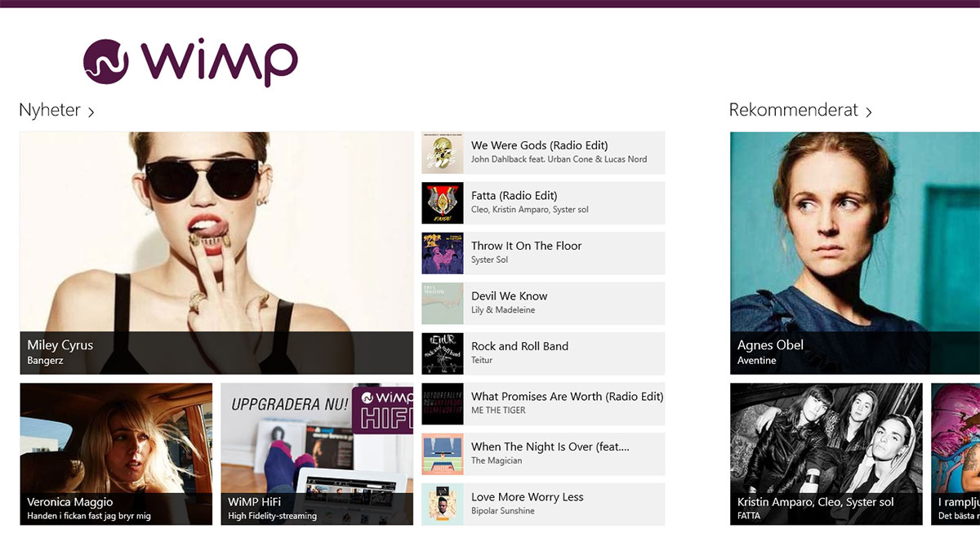Click the WiMP HiFi upgrade promo tile
This screenshot has width=980, height=551.
(x=317, y=455)
